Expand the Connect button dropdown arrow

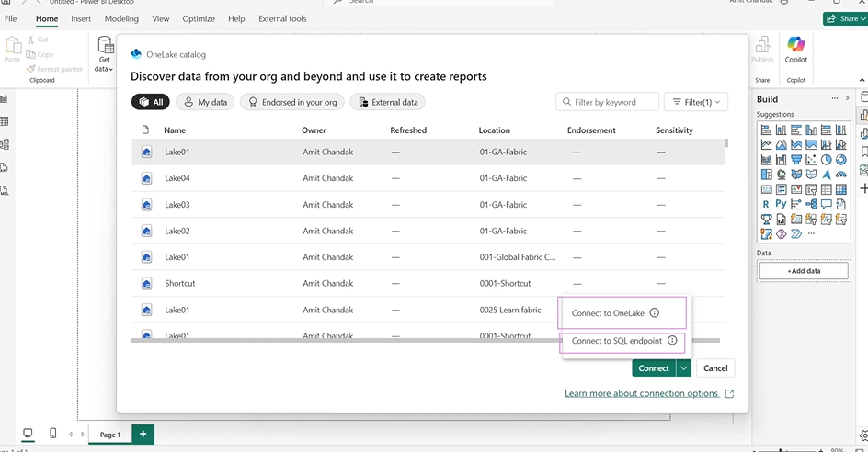pyautogui.click(x=684, y=367)
